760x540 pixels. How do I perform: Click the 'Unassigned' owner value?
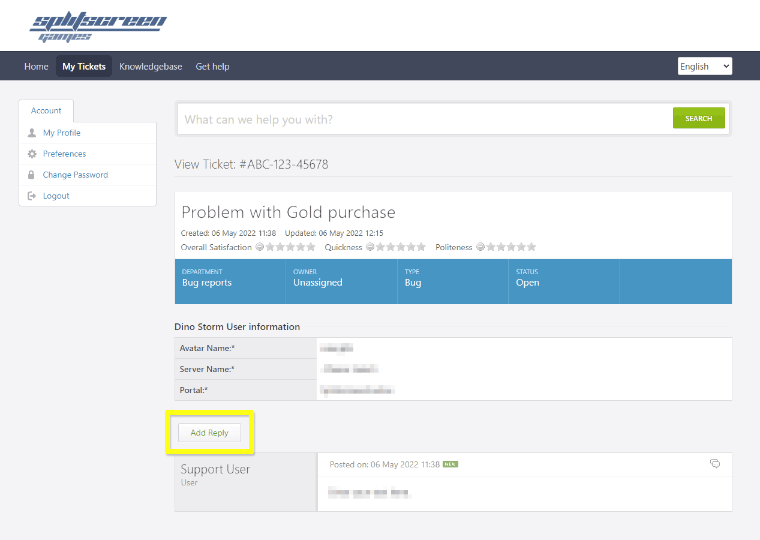pyautogui.click(x=317, y=283)
